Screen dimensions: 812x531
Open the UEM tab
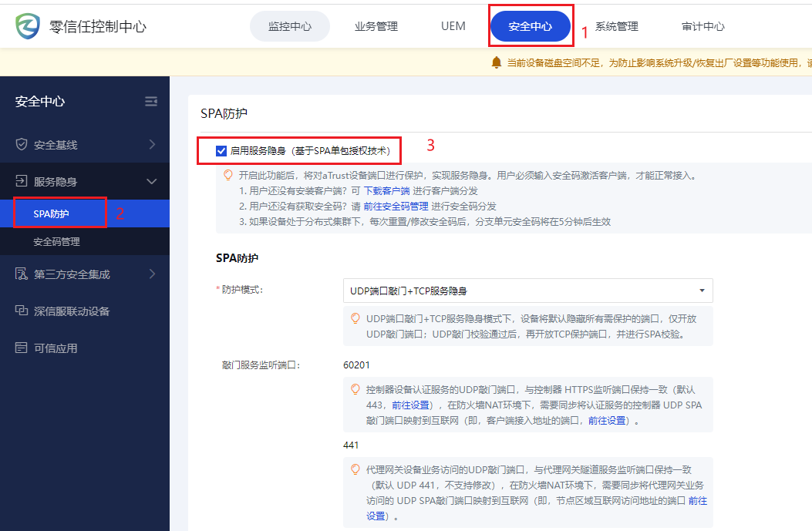[453, 26]
